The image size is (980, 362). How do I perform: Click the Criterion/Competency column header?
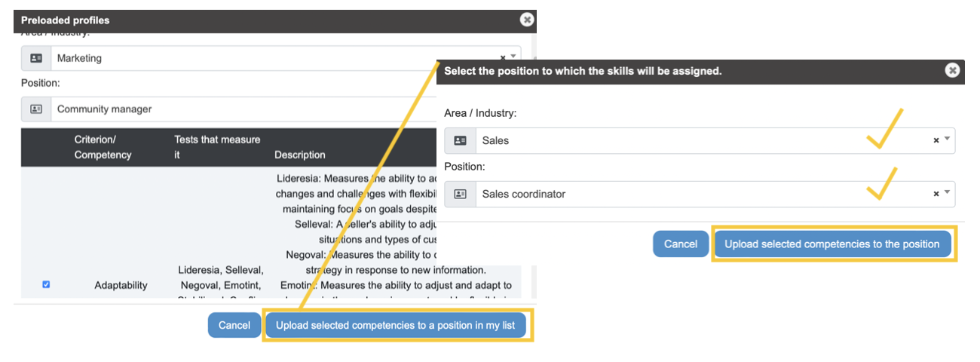(103, 147)
